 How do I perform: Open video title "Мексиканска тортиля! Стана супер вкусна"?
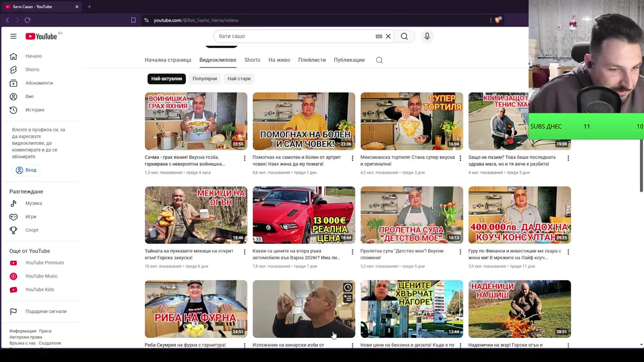click(x=408, y=160)
